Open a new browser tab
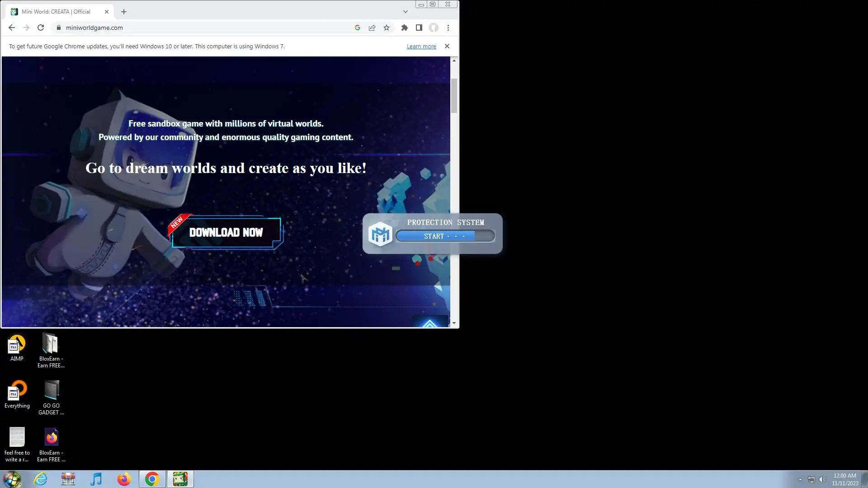Viewport: 868px width, 488px height. (x=124, y=12)
